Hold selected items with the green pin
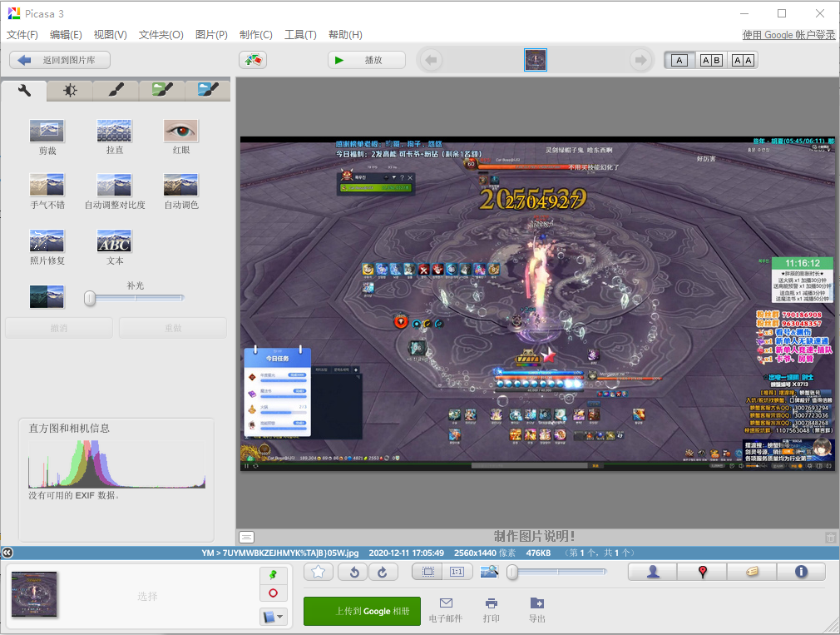 click(274, 576)
